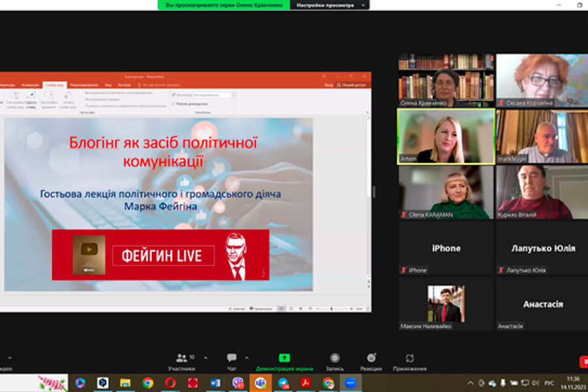Open the Реакции reactions menu
Screen dimensions: 588x392
pos(371,362)
